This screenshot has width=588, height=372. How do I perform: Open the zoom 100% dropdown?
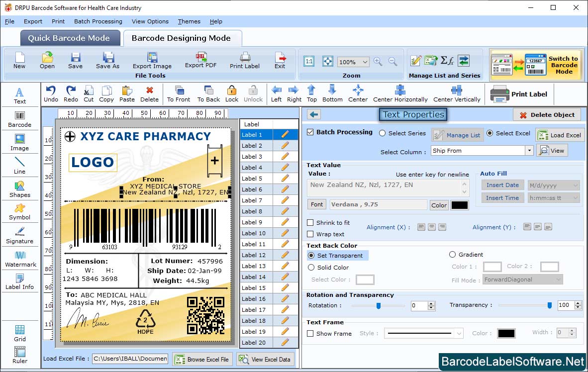coord(365,62)
